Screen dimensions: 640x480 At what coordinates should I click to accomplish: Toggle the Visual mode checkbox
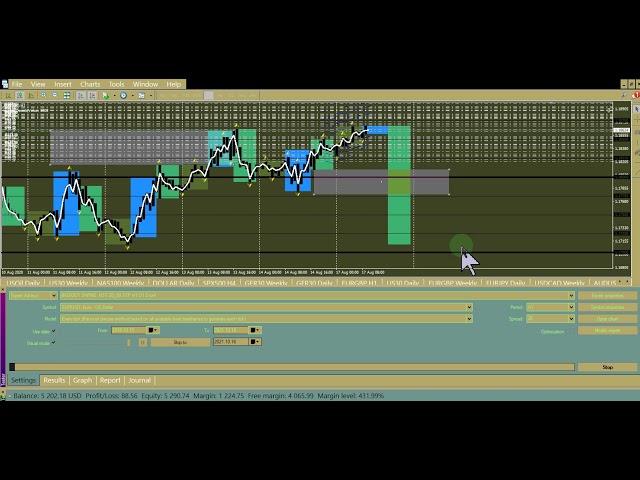(54, 342)
